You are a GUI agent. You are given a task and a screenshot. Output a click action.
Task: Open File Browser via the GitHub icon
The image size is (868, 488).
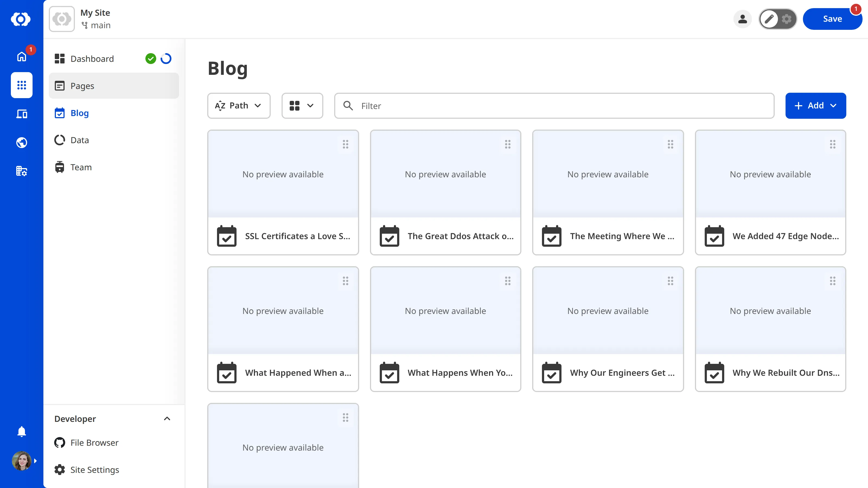[x=59, y=442]
